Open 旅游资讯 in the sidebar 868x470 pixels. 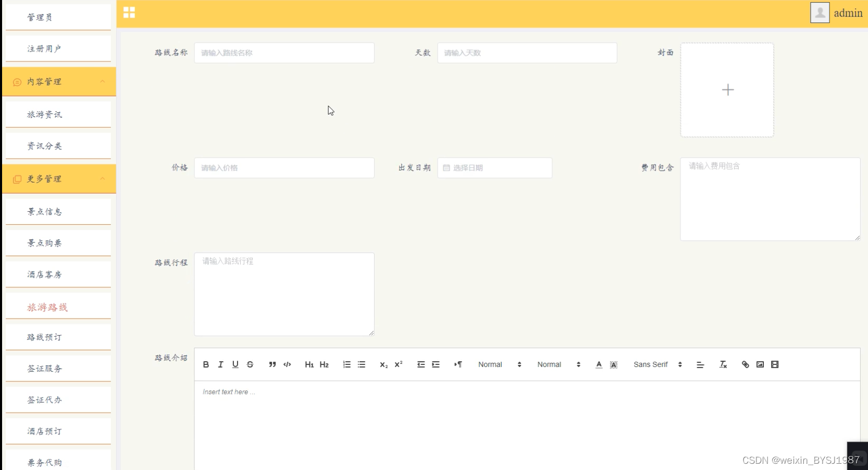pos(58,115)
